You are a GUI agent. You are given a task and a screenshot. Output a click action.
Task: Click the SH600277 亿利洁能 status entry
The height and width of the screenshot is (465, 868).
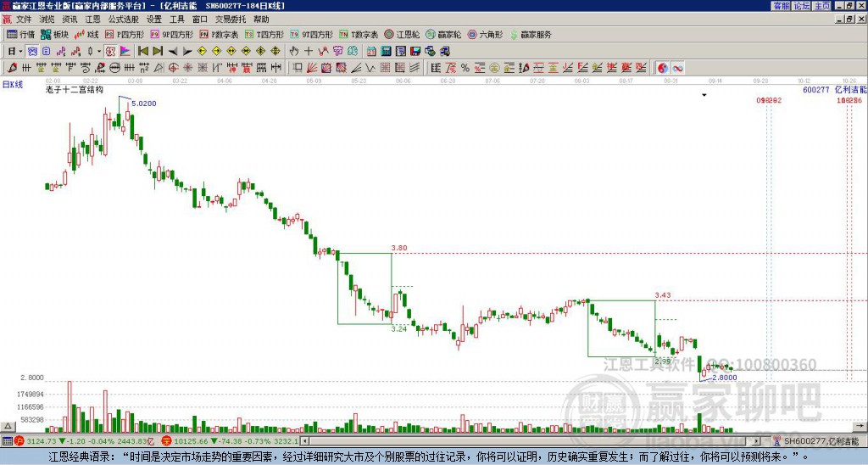(817, 441)
